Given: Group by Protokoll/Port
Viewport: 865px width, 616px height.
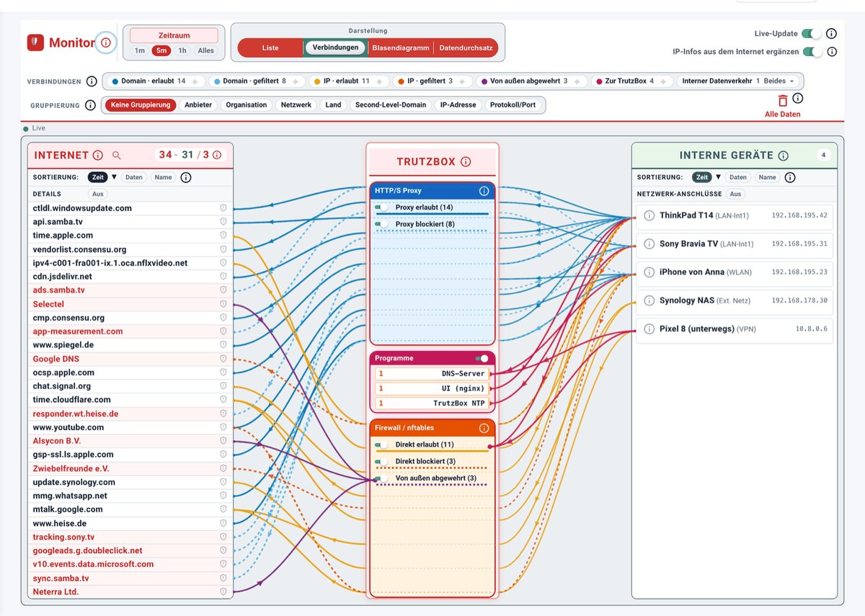Looking at the screenshot, I should 513,105.
